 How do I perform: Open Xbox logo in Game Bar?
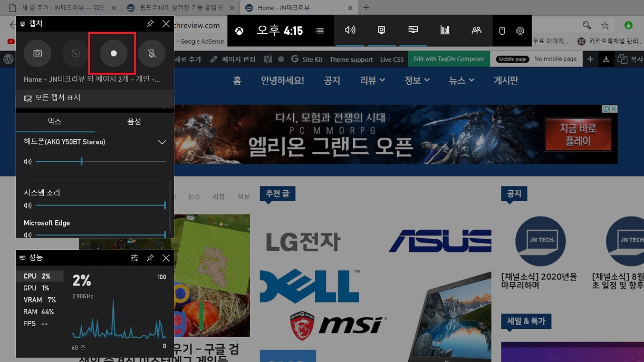click(239, 31)
